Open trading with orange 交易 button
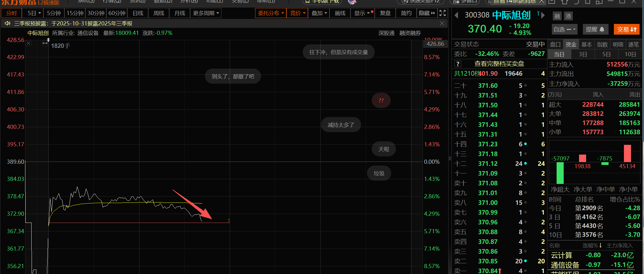The height and width of the screenshot is (274, 644). click(x=627, y=29)
